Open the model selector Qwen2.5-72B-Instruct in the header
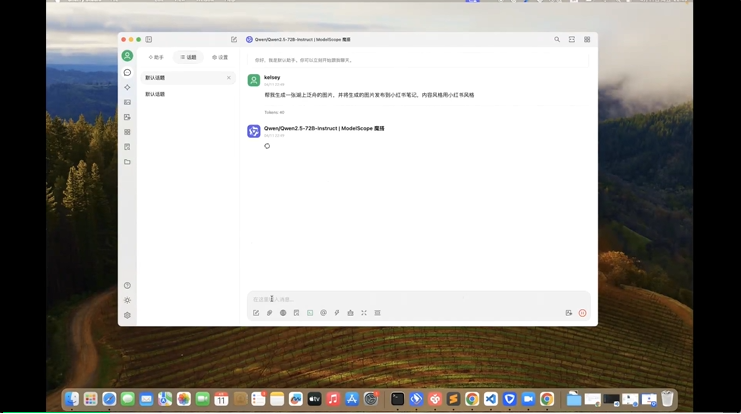741x414 pixels. point(298,39)
